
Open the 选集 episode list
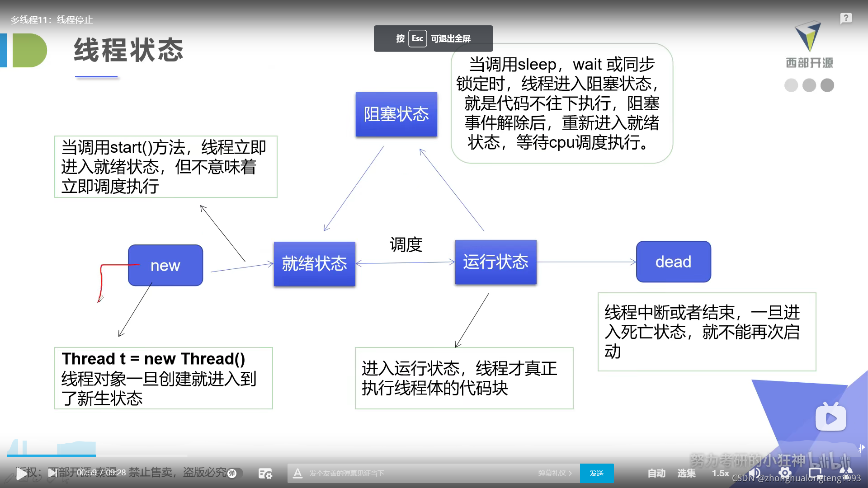click(x=686, y=473)
